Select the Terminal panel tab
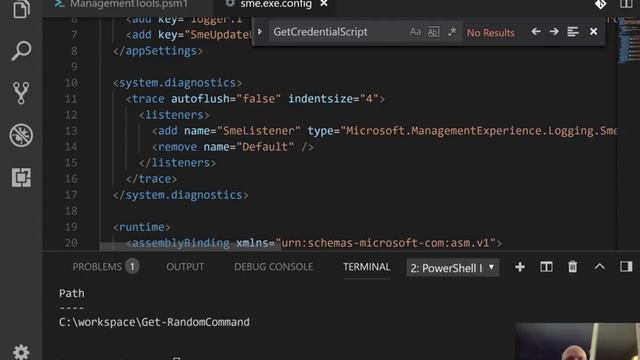The height and width of the screenshot is (360, 640). click(367, 267)
